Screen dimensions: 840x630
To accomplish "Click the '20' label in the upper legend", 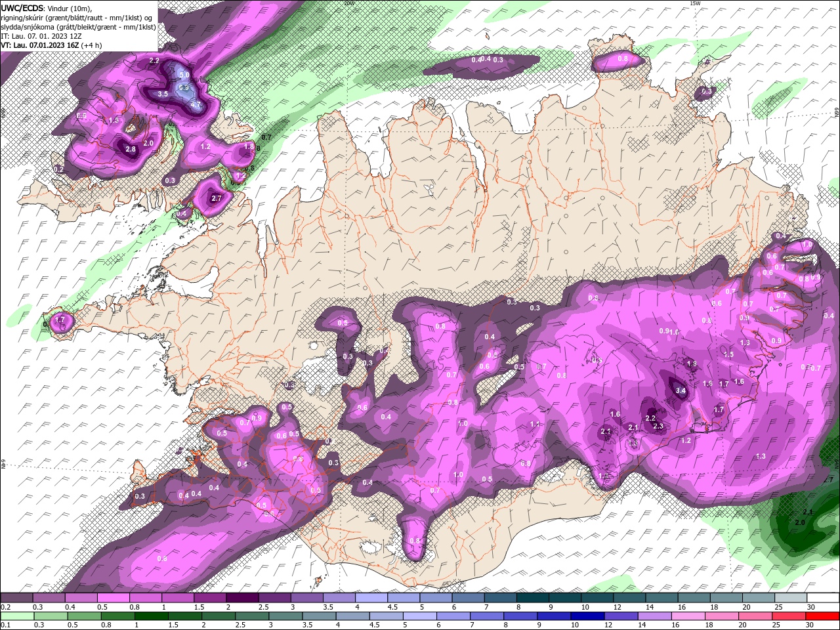I will [x=747, y=607].
